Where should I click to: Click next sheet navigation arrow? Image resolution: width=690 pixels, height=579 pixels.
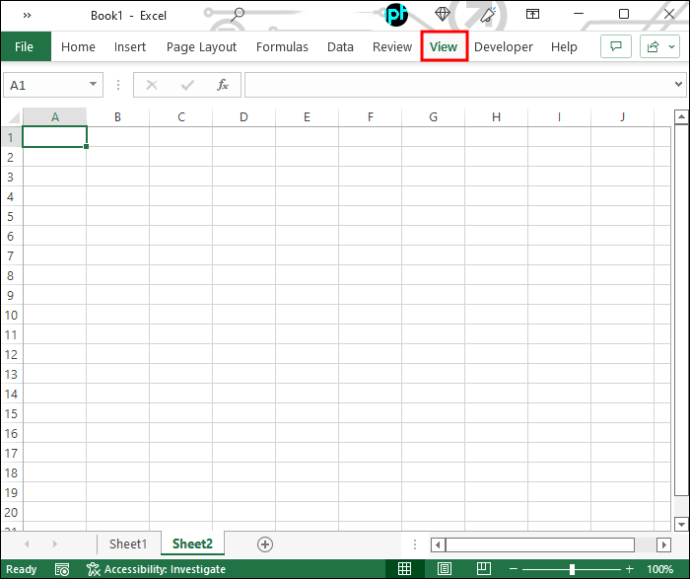pos(55,544)
